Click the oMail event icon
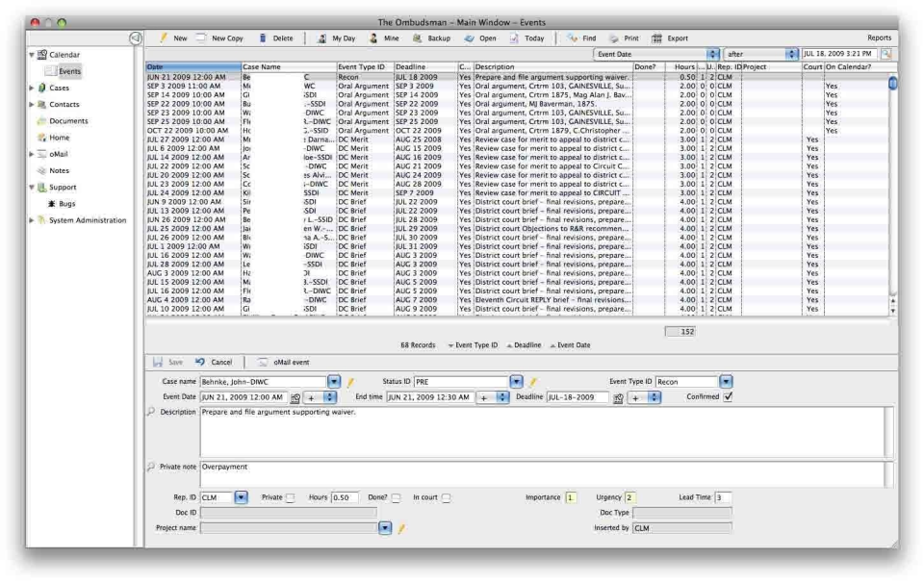The image size is (924, 583). [x=262, y=362]
